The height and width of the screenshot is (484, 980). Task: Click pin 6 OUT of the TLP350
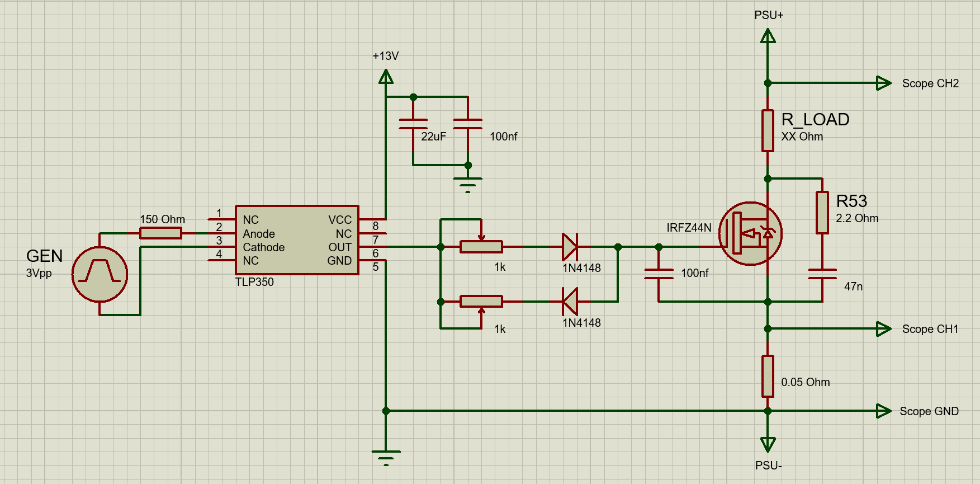[372, 247]
